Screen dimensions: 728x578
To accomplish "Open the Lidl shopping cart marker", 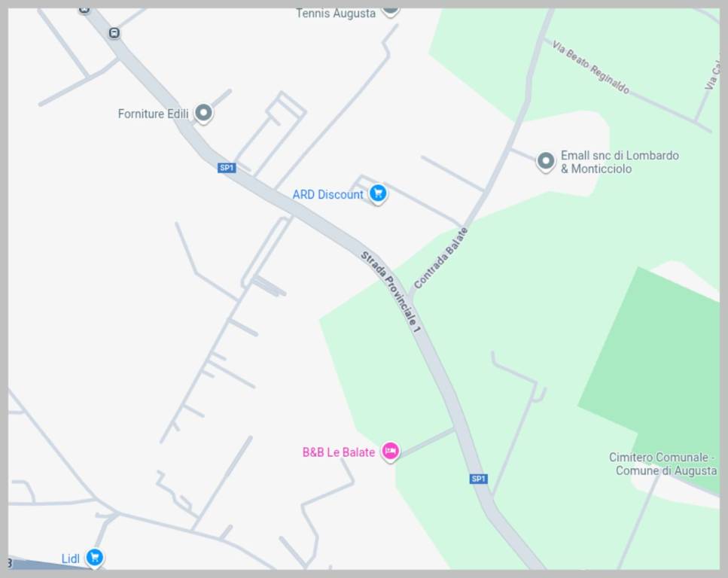I will point(95,557).
